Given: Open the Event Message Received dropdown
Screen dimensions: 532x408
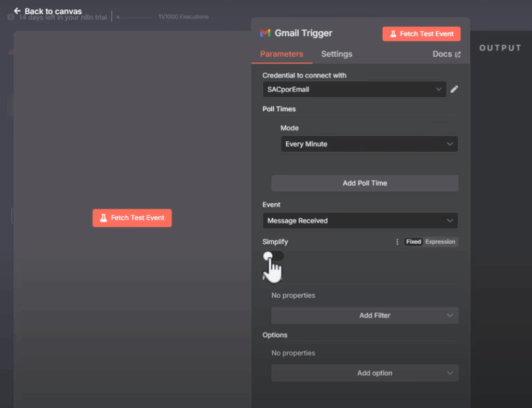Looking at the screenshot, I should click(x=361, y=221).
